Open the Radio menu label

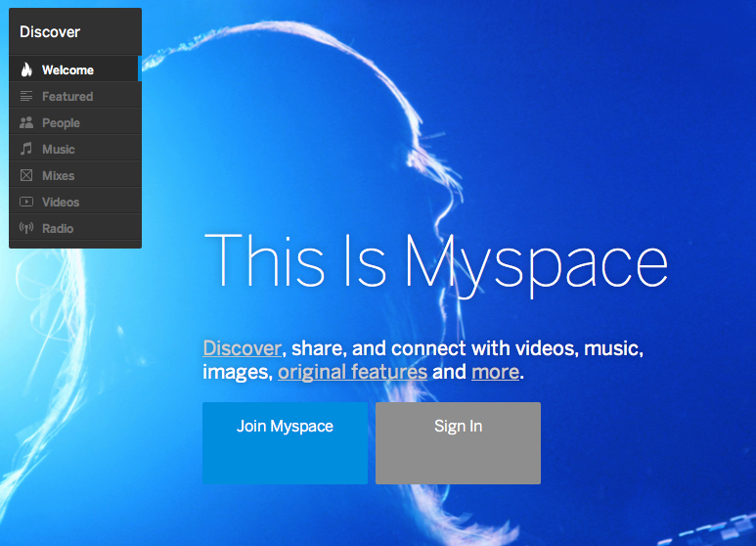click(x=58, y=229)
